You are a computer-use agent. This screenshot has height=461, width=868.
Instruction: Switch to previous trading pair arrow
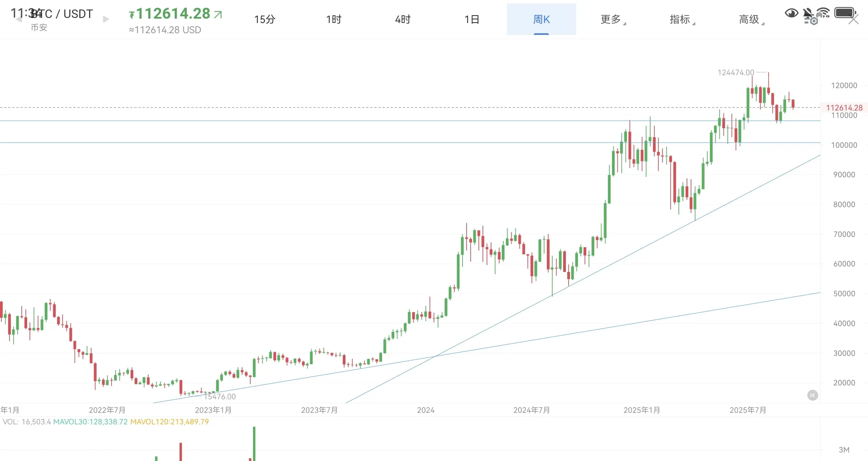19,19
